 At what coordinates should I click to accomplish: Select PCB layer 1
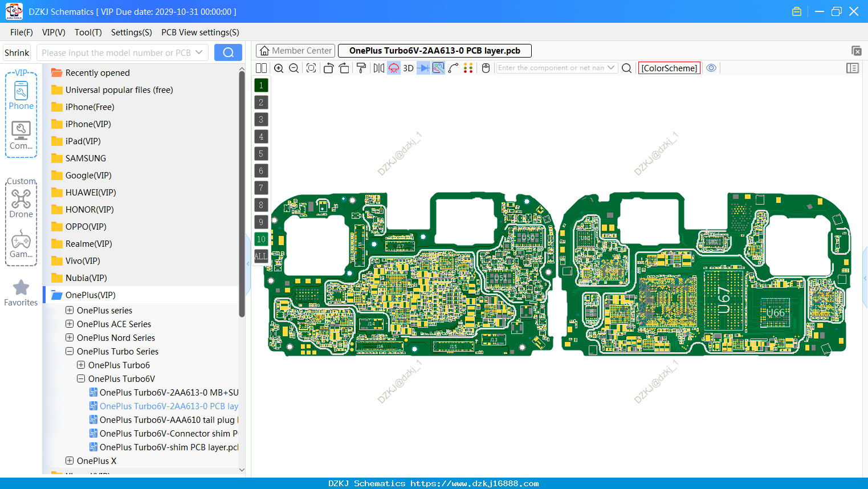tap(261, 85)
